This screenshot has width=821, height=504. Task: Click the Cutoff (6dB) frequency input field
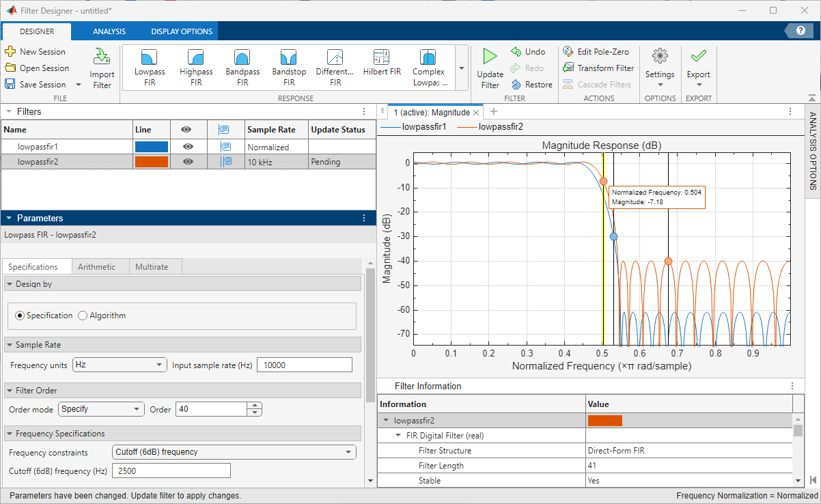[171, 471]
